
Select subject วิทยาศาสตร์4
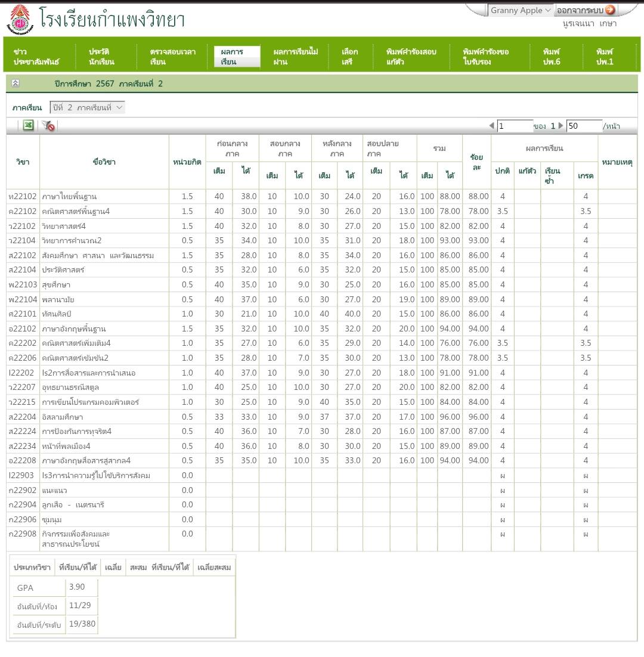tap(64, 227)
